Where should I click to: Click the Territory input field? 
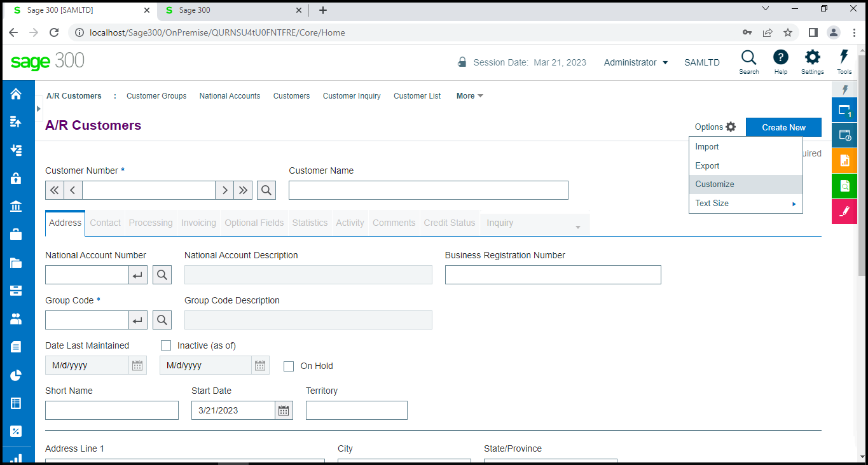click(357, 410)
